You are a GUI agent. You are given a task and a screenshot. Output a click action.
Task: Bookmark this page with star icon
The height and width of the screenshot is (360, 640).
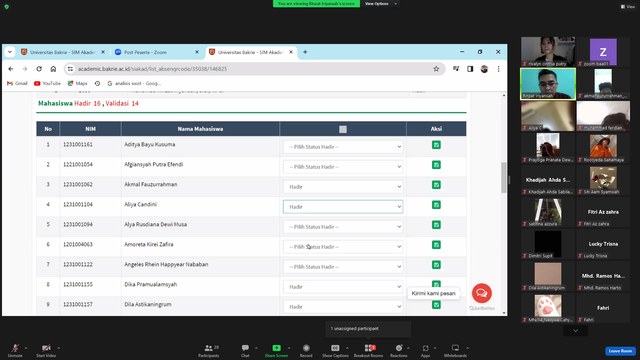coord(436,69)
